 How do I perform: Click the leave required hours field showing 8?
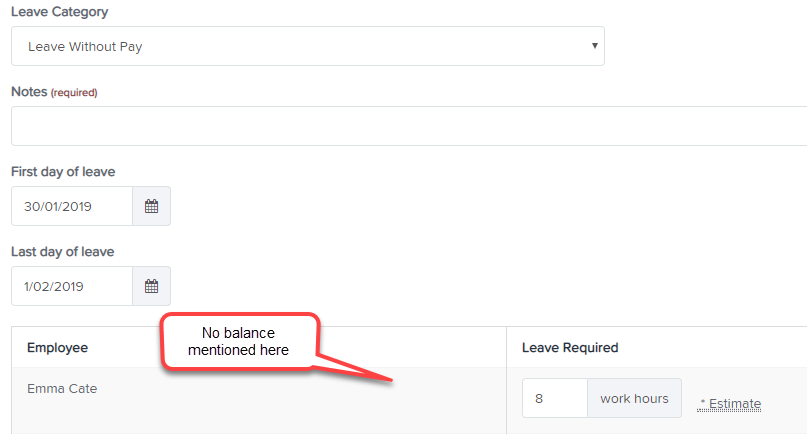[x=555, y=398]
